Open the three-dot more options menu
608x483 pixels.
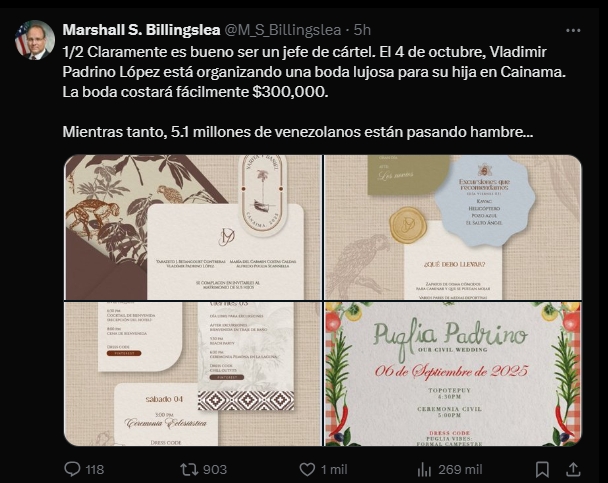(x=573, y=30)
